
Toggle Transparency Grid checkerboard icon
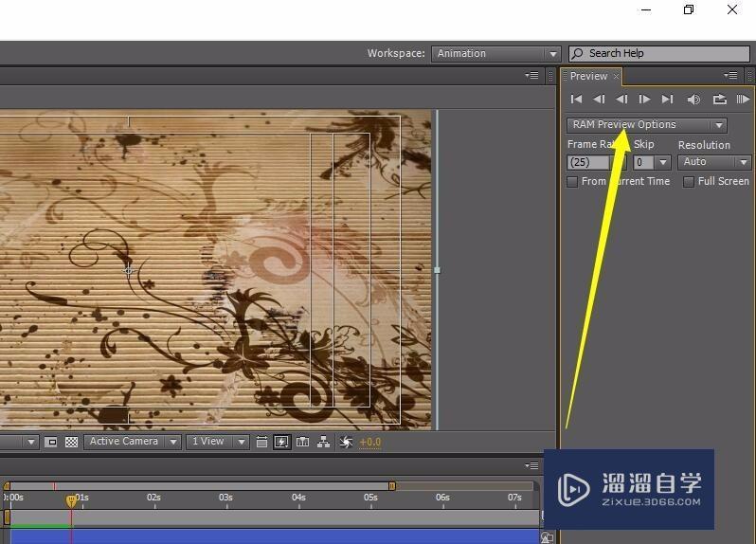71,442
